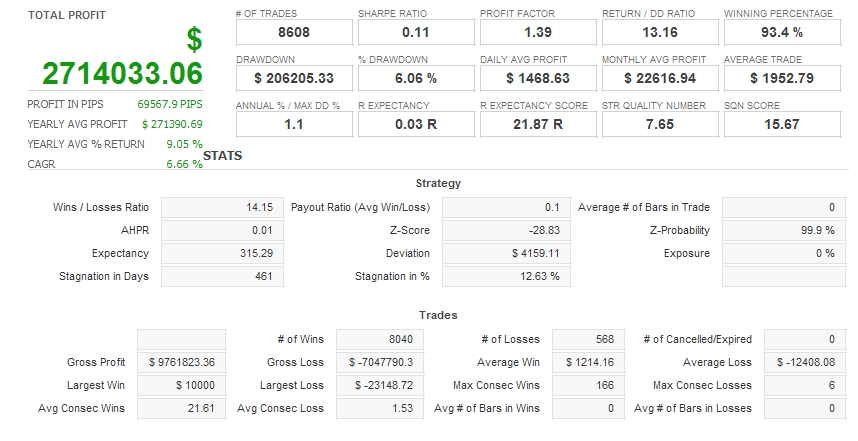858x441 pixels.
Task: Select the SQN Score value 15.67
Action: 781,124
